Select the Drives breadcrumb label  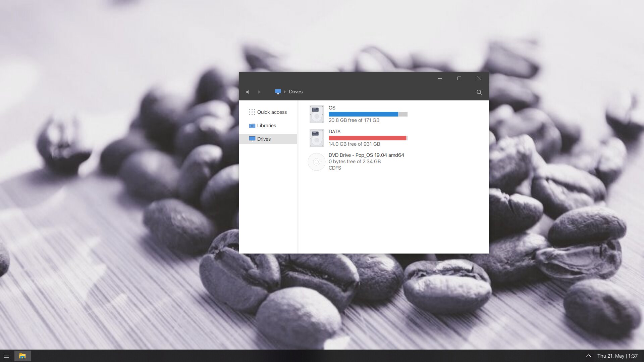[296, 92]
